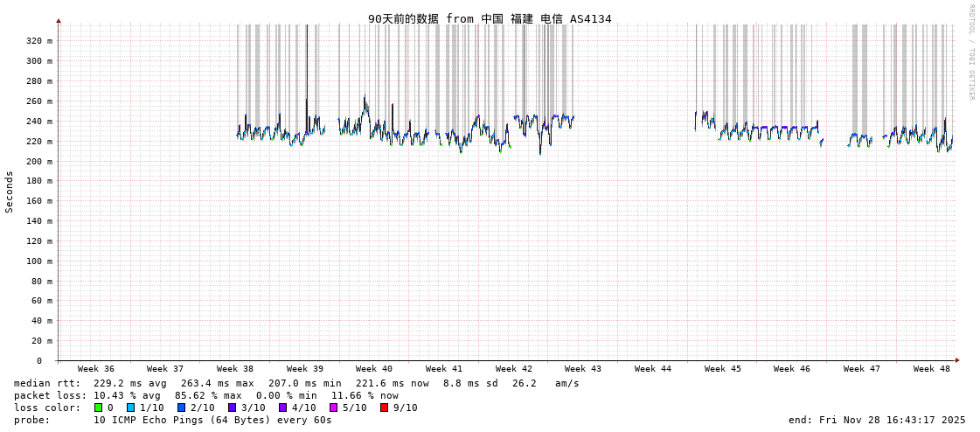Image resolution: width=980 pixels, height=432 pixels.
Task: Select the red 9/10 loss swatch
Action: point(385,408)
